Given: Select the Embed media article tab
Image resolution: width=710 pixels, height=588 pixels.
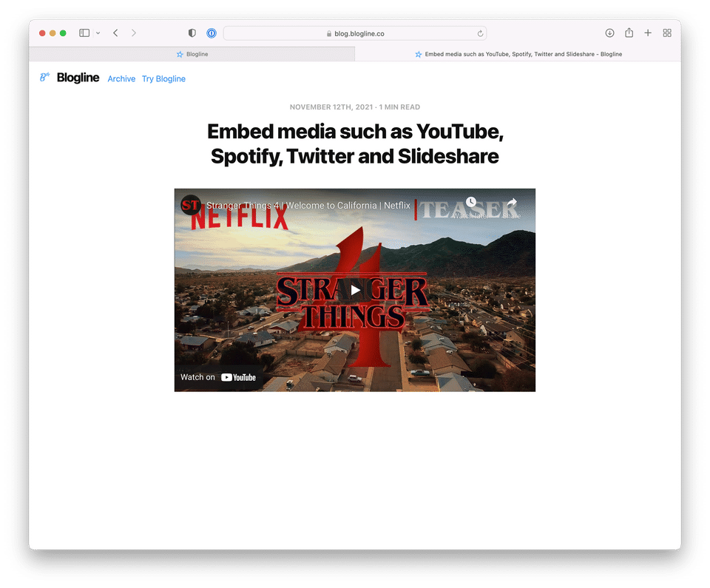Looking at the screenshot, I should (x=518, y=54).
